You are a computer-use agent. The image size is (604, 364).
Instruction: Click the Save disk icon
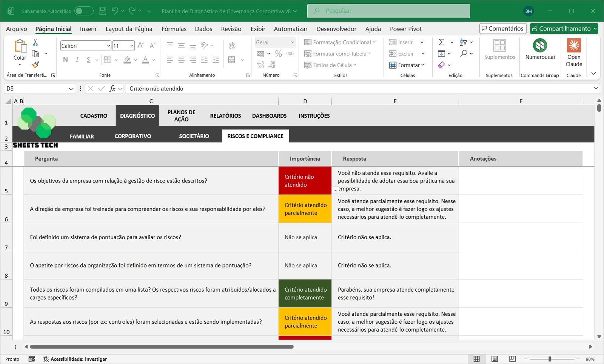pos(102,11)
